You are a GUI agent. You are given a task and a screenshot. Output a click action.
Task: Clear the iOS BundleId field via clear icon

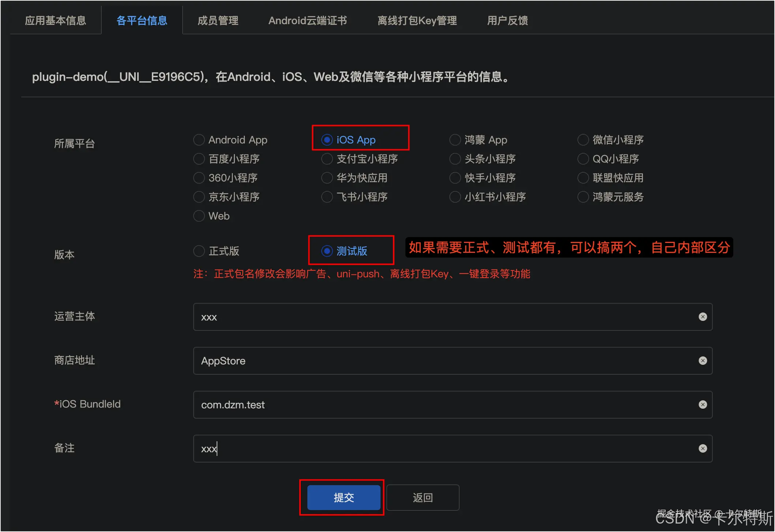tap(703, 405)
